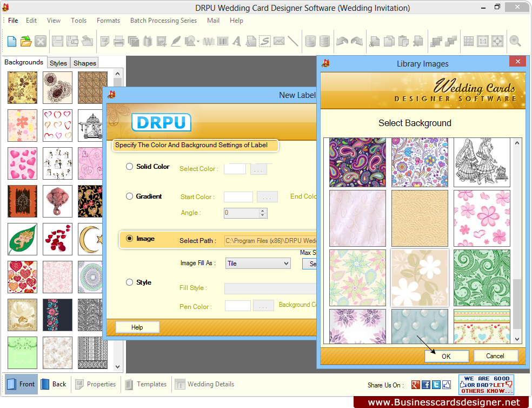The height and width of the screenshot is (408, 532).
Task: Click the Redo arrow icon
Action: [x=357, y=42]
